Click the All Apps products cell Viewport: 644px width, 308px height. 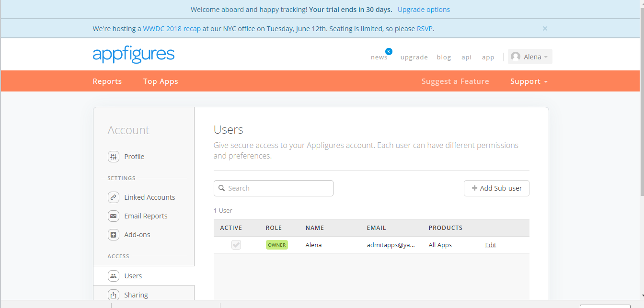[440, 245]
